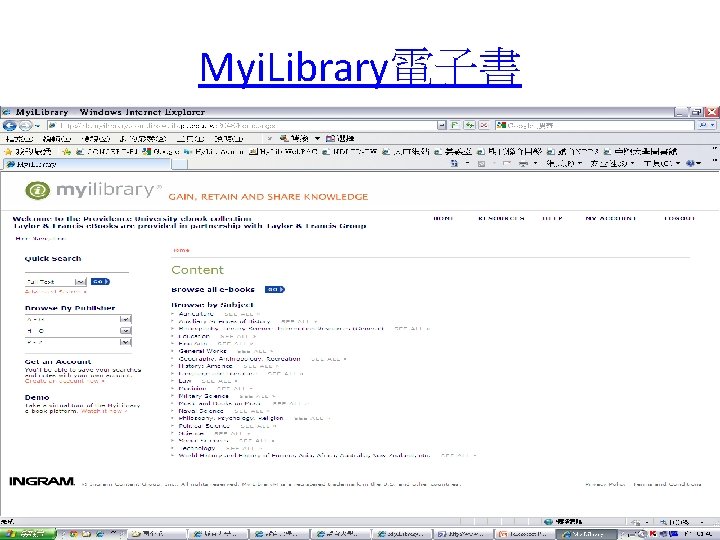Click the address bar URL field
The image size is (720, 540).
coord(241,125)
